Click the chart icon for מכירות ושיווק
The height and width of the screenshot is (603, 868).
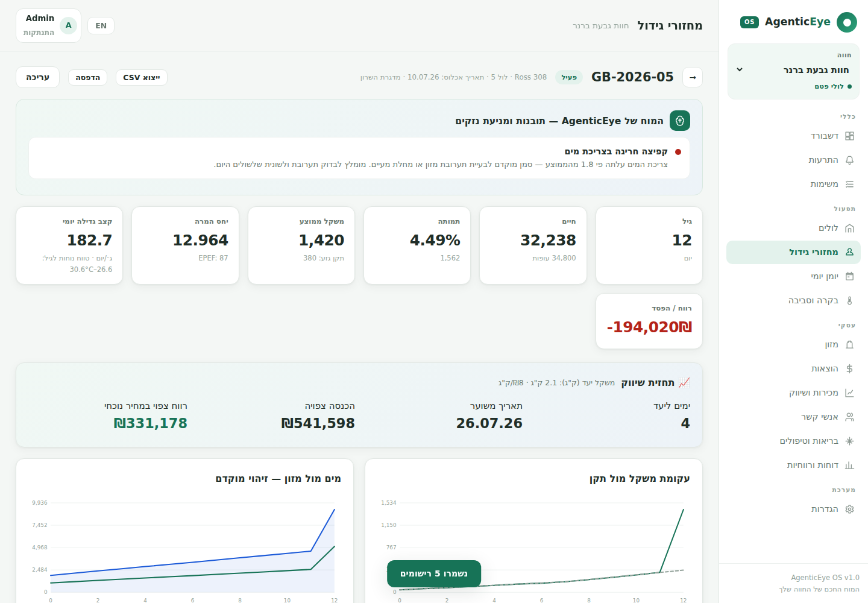849,393
